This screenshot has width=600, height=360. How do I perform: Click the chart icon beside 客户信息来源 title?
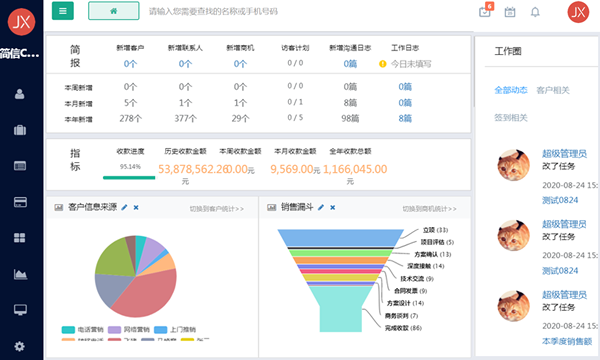(x=59, y=207)
